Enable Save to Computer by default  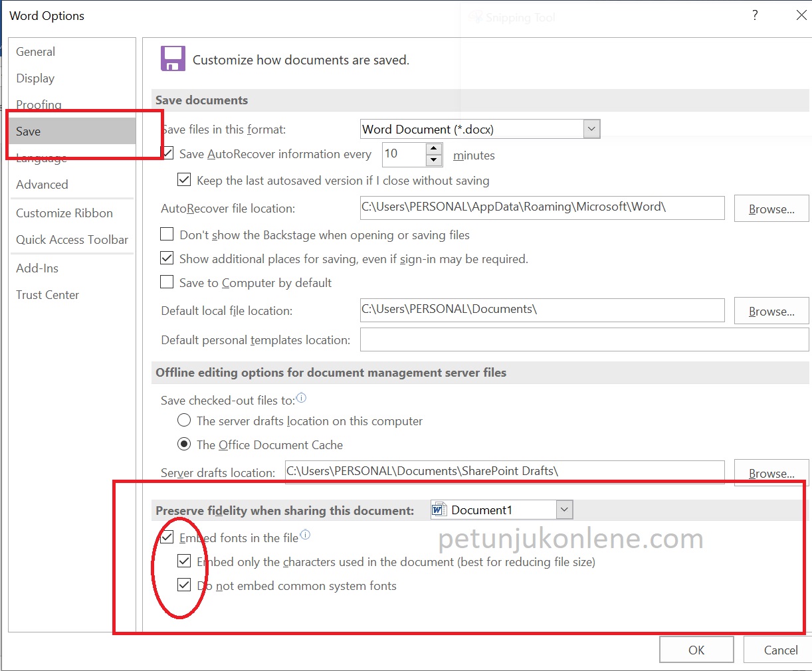pyautogui.click(x=167, y=282)
